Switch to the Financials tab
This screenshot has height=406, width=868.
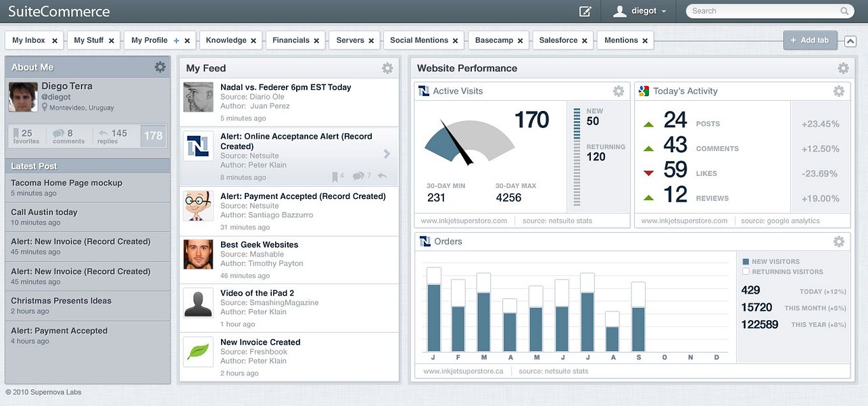[291, 41]
